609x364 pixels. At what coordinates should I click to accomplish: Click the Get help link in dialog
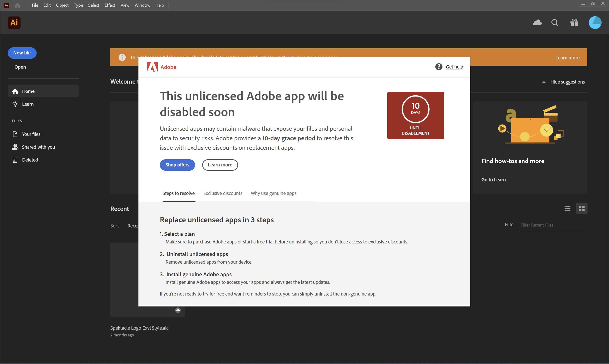point(454,67)
